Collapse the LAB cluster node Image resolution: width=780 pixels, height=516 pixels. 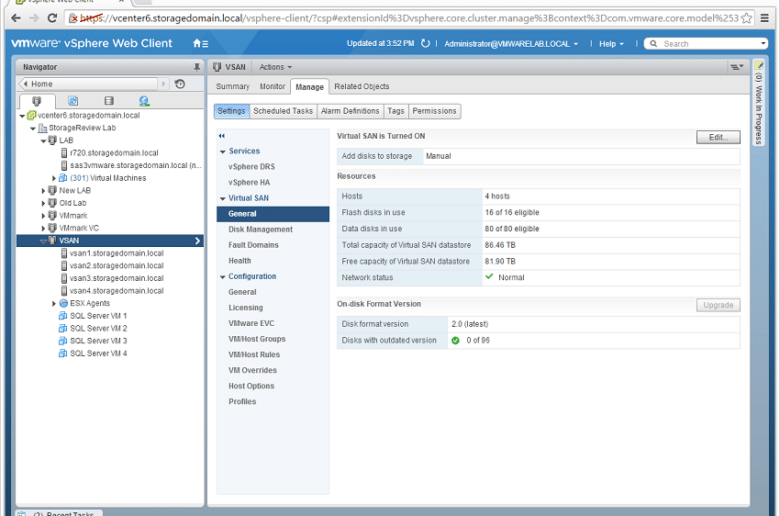point(43,141)
